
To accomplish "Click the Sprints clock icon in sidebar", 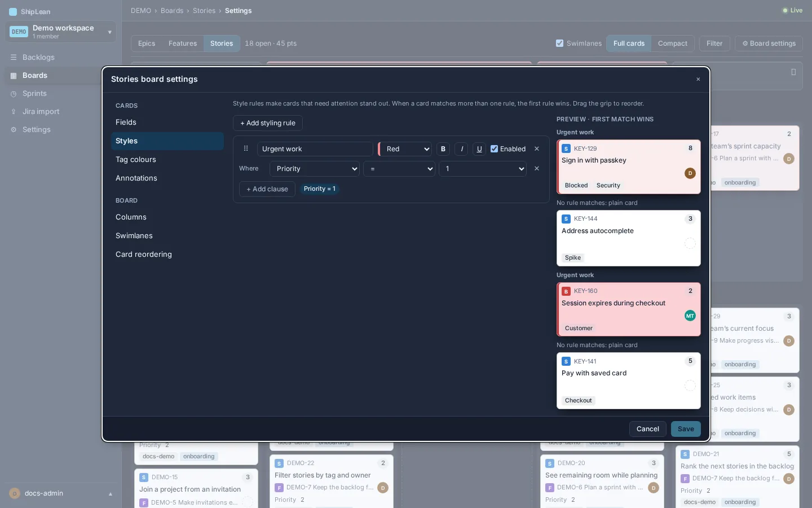I will pyautogui.click(x=14, y=94).
